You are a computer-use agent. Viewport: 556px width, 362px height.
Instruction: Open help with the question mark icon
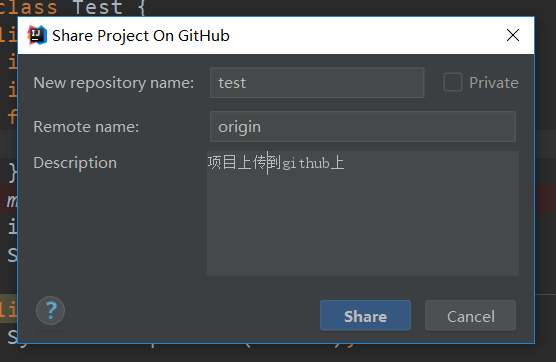coord(50,311)
